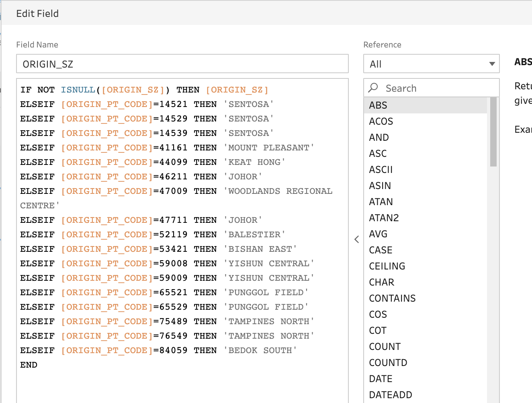Open the Reference category dropdown

(x=431, y=64)
